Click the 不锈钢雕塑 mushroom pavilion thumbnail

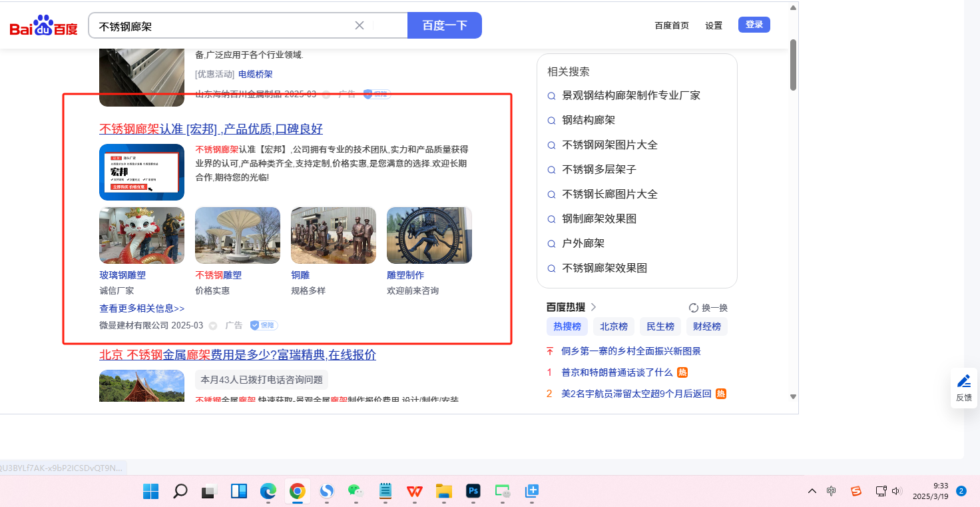(x=238, y=235)
